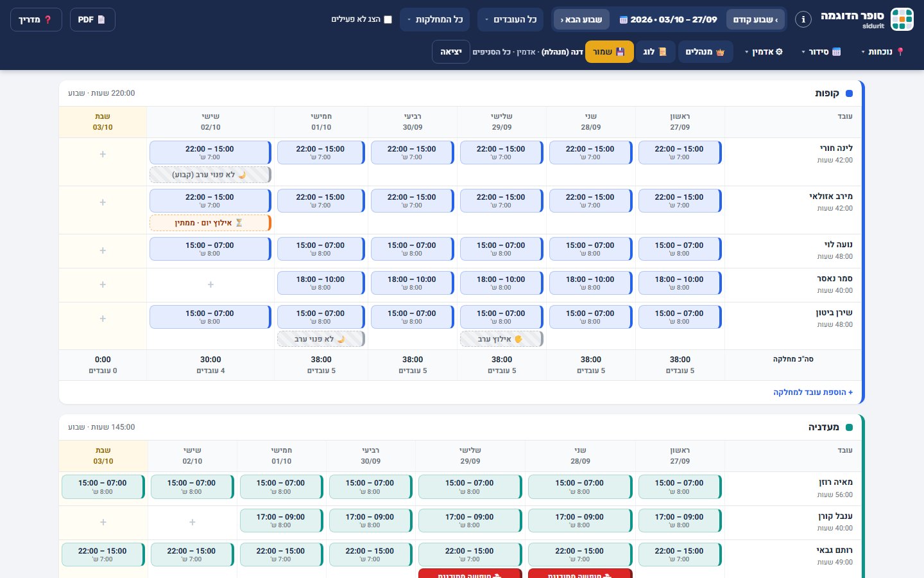Expand the "כל המחלקות" department filter
This screenshot has height=578, width=924.
coord(434,19)
